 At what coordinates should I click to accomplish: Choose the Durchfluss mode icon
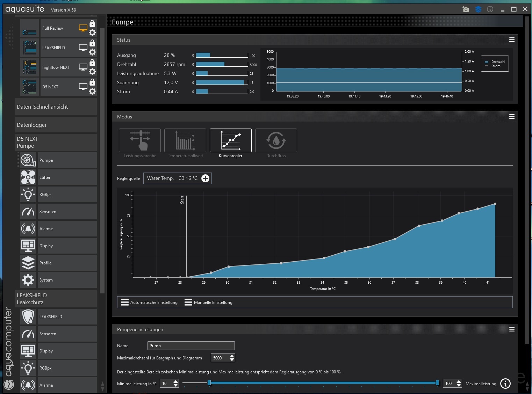click(276, 140)
